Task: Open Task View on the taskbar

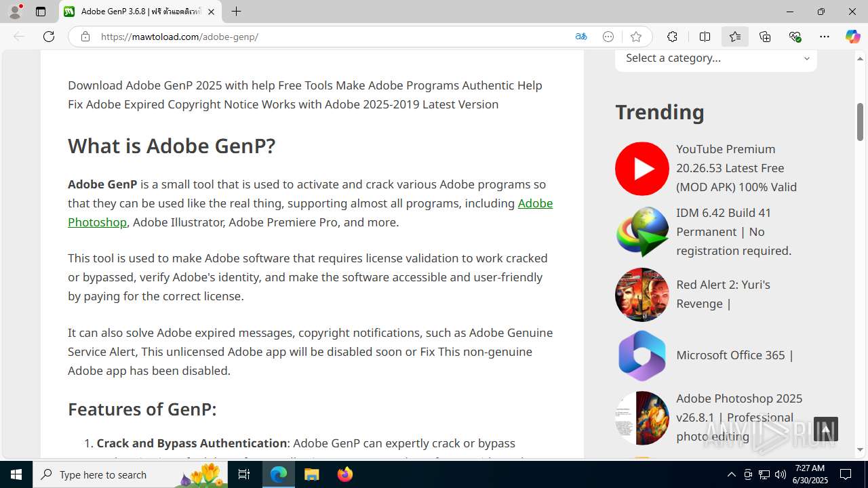Action: point(245,474)
